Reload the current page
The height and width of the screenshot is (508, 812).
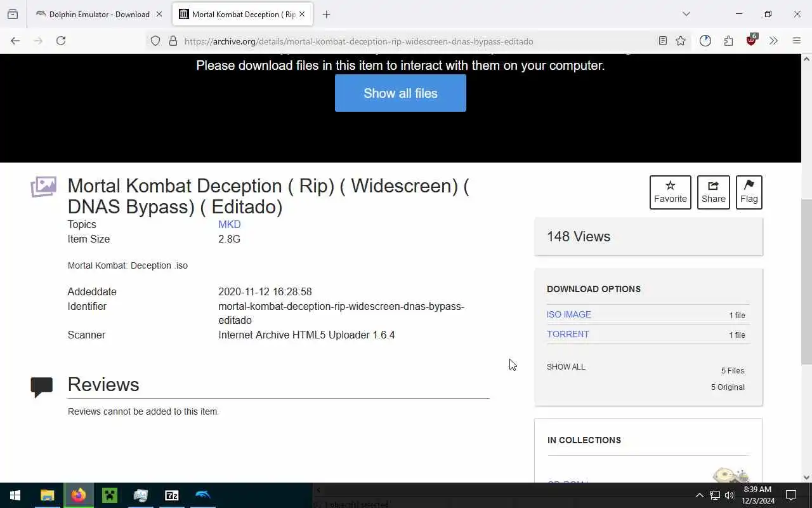61,41
